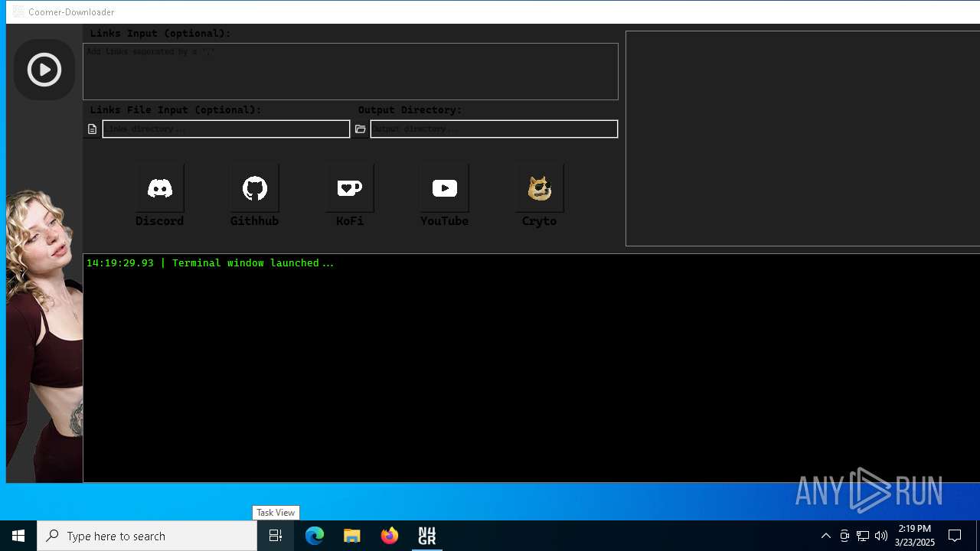980x551 pixels.
Task: Open the taskbar clock and date
Action: click(x=915, y=536)
